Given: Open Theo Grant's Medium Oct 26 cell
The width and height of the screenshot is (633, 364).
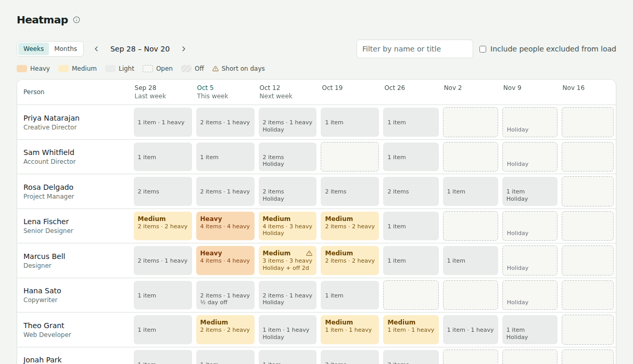Looking at the screenshot, I should coord(411,330).
